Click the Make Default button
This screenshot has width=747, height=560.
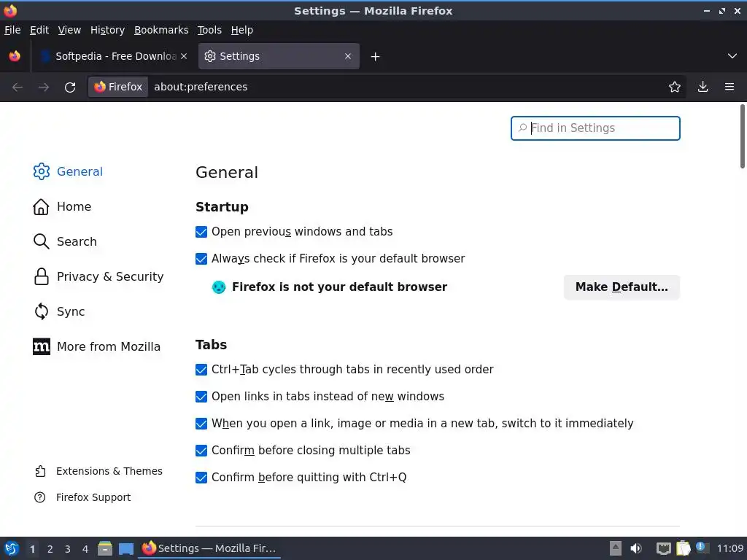coord(622,287)
